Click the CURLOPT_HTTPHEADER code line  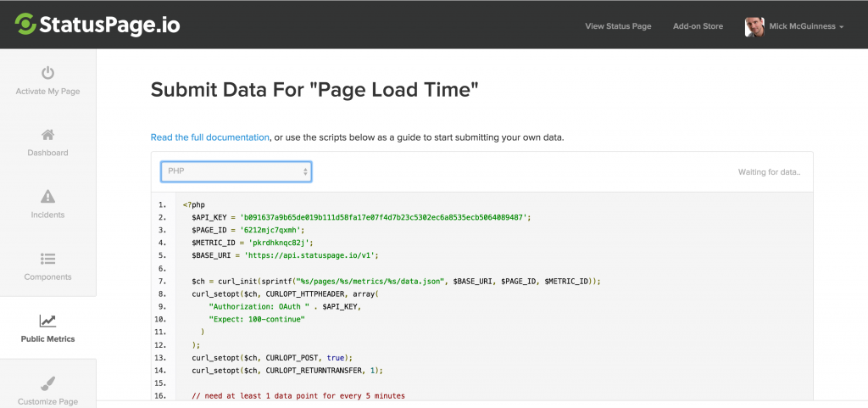click(284, 294)
